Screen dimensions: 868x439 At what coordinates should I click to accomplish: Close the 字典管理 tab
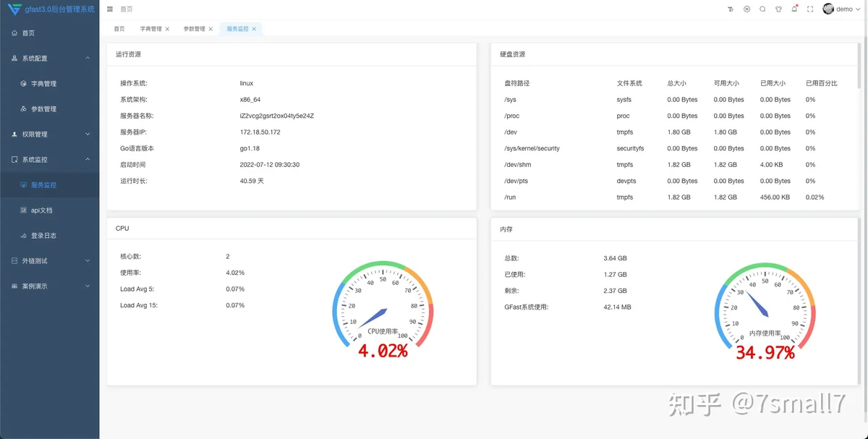click(167, 29)
